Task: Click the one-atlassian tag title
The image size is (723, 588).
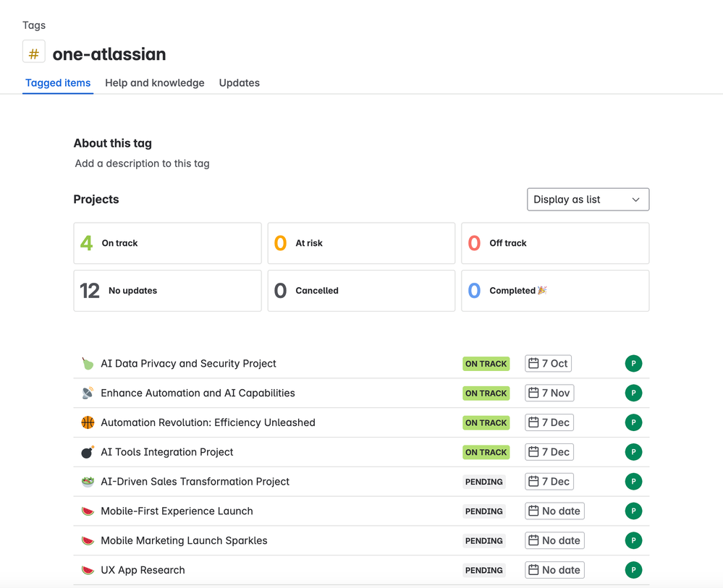Action: click(x=109, y=54)
